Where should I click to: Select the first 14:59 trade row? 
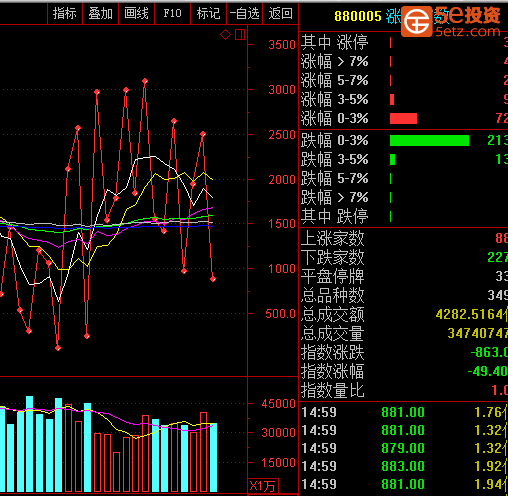pos(404,412)
